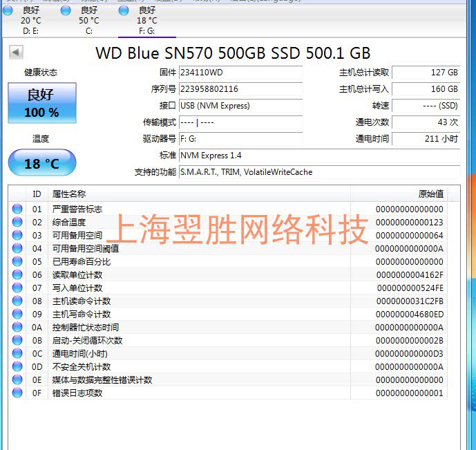Click raw value 000000000002B

[x=410, y=340]
